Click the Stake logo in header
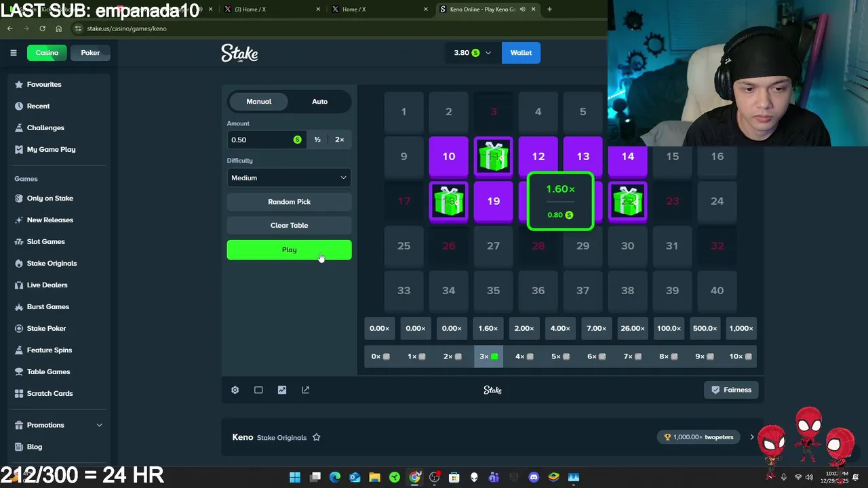Viewport: 868px width, 488px height. click(239, 53)
